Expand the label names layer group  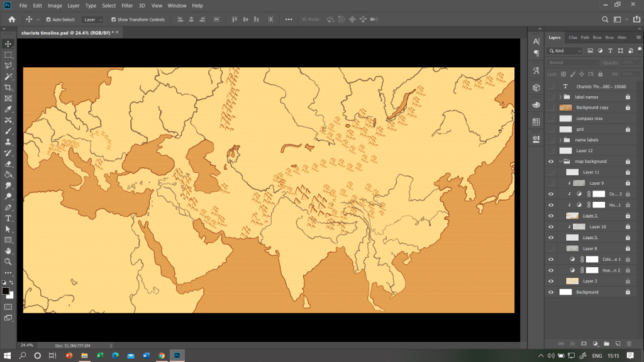click(x=560, y=97)
